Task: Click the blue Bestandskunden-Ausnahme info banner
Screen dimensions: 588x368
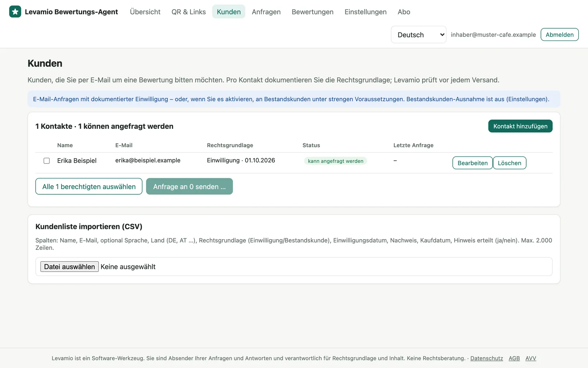Action: tap(294, 99)
